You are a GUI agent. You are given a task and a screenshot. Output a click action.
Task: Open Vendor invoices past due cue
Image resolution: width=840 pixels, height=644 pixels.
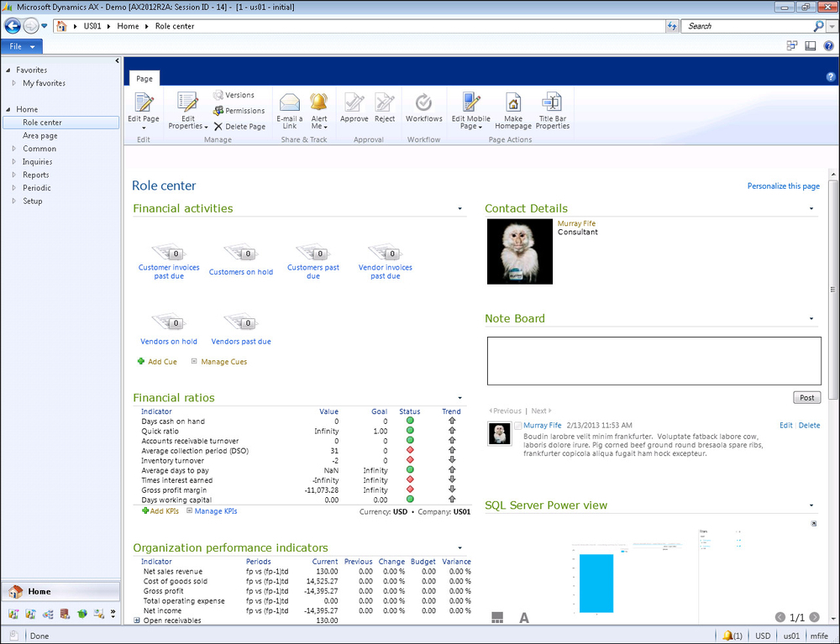click(x=386, y=262)
